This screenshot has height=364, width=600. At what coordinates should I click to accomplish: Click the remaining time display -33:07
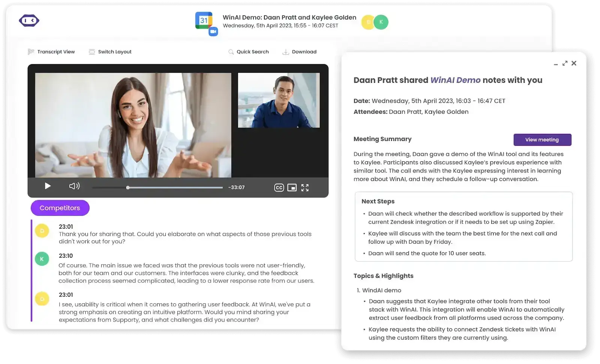pyautogui.click(x=237, y=187)
